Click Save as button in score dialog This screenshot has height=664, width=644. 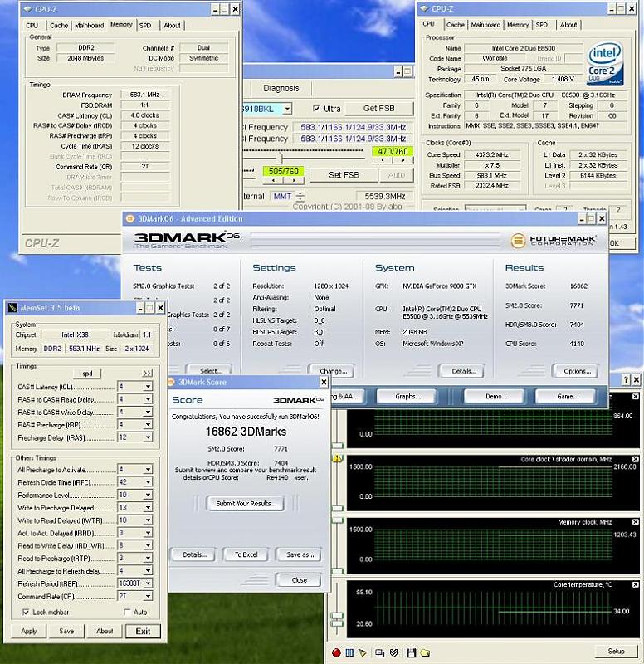click(300, 554)
